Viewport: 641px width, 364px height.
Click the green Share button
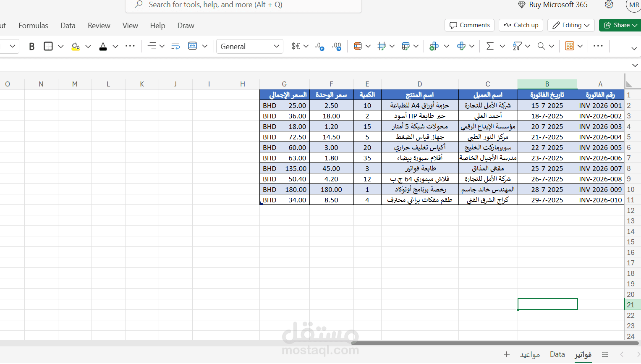pos(621,25)
